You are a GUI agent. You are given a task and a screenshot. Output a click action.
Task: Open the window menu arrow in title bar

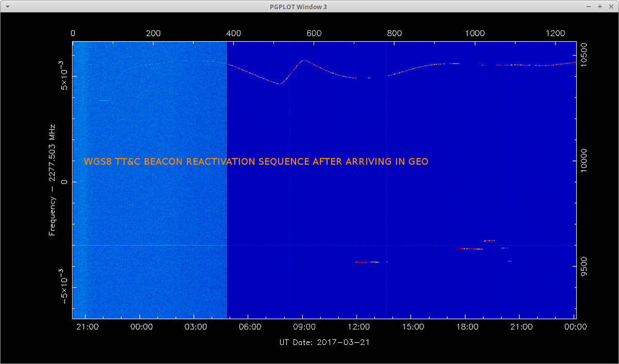tap(7, 7)
